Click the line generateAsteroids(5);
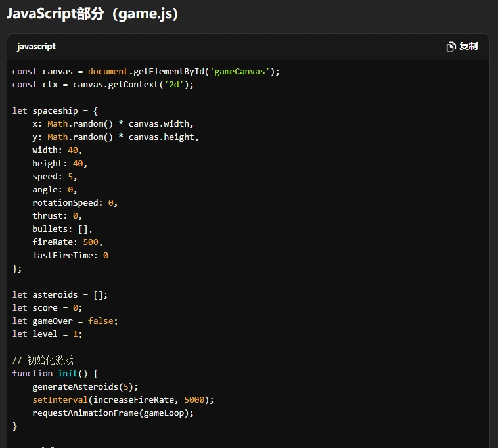Viewport: 498px width, 448px height. point(85,387)
